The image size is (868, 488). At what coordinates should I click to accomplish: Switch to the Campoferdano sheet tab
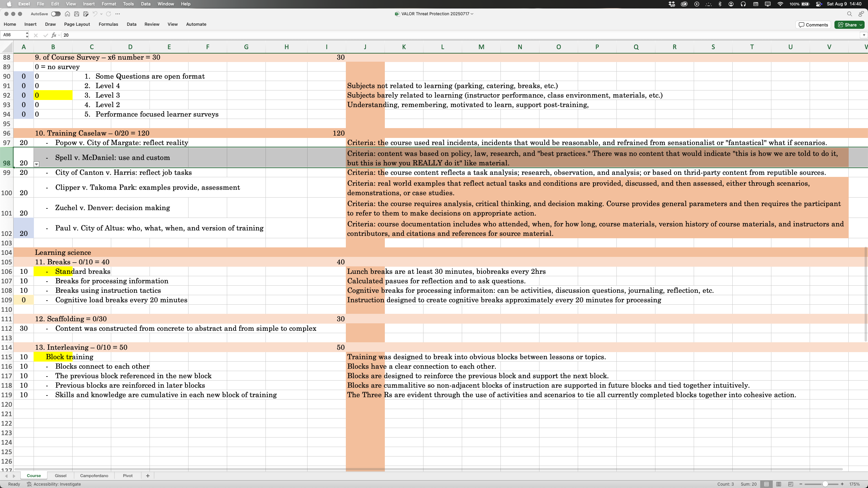pyautogui.click(x=94, y=476)
